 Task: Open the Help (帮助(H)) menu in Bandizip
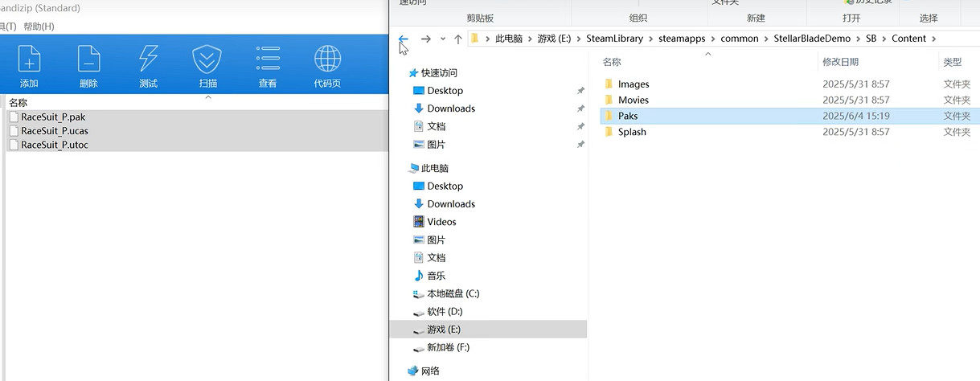tap(39, 27)
